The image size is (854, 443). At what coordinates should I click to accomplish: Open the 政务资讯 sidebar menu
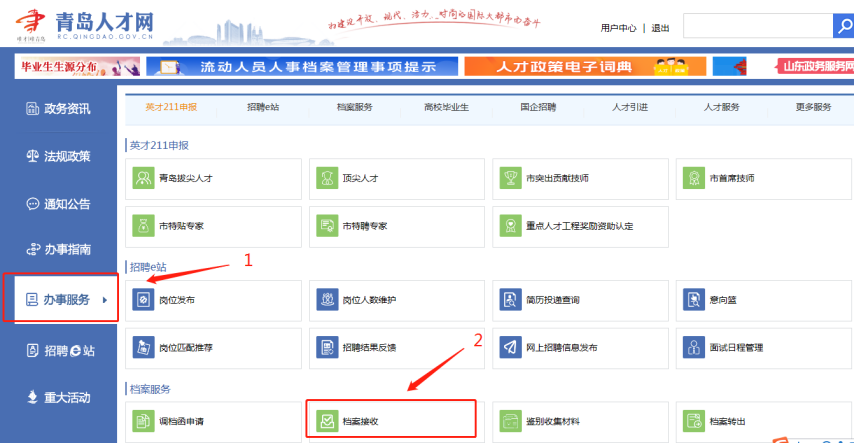[60, 108]
